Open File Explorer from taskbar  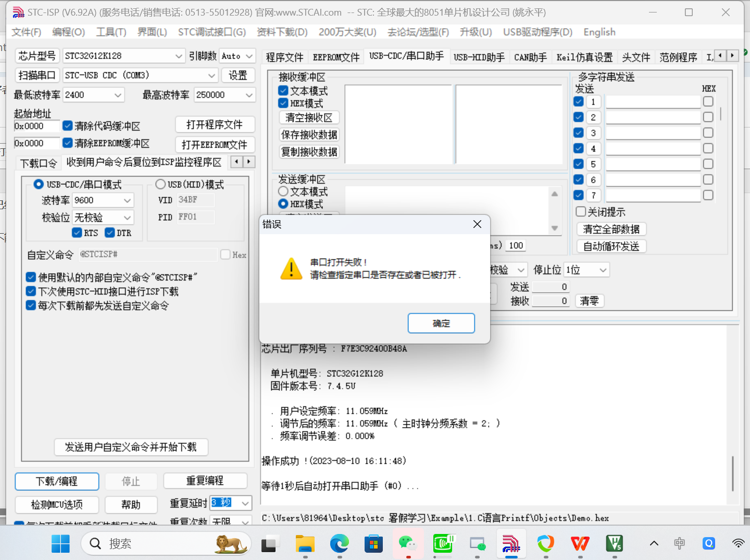pos(305,544)
